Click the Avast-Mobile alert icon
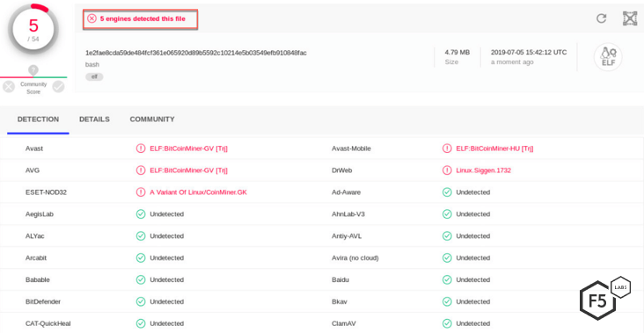 point(447,148)
